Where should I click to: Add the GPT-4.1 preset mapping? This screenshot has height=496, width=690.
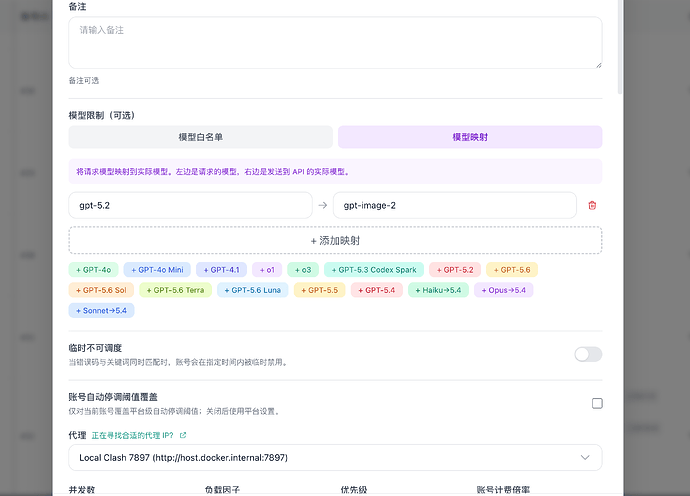pyautogui.click(x=221, y=270)
